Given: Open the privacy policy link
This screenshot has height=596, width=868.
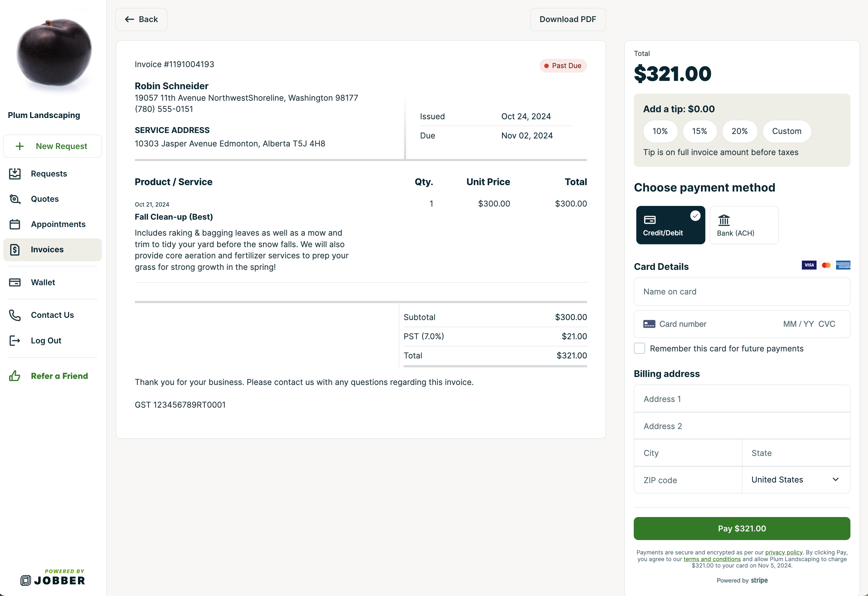Looking at the screenshot, I should coord(784,552).
